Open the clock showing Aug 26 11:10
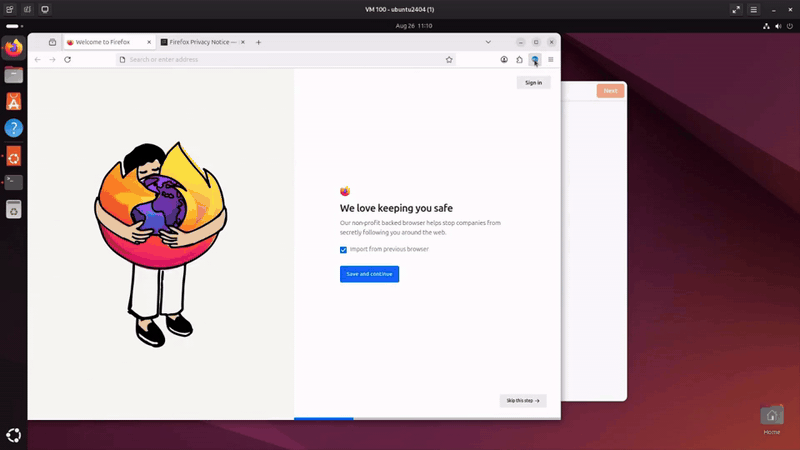This screenshot has width=800, height=450. 414,26
